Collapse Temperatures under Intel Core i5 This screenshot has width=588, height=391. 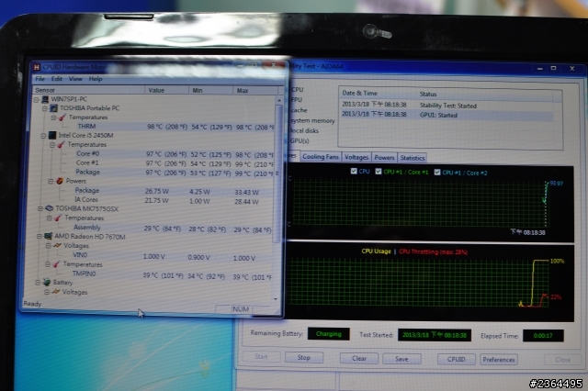52,145
